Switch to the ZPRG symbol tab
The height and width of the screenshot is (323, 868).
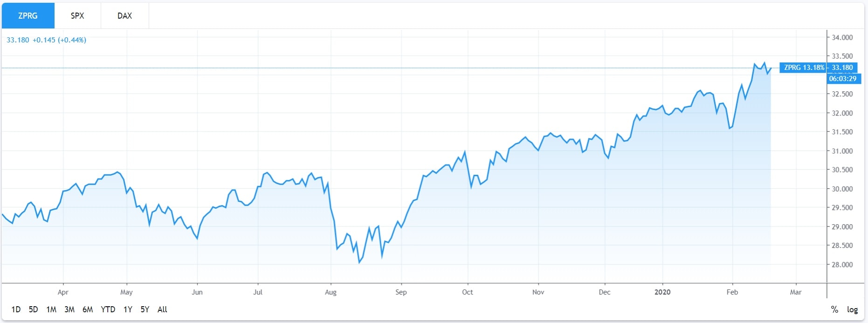coord(28,16)
